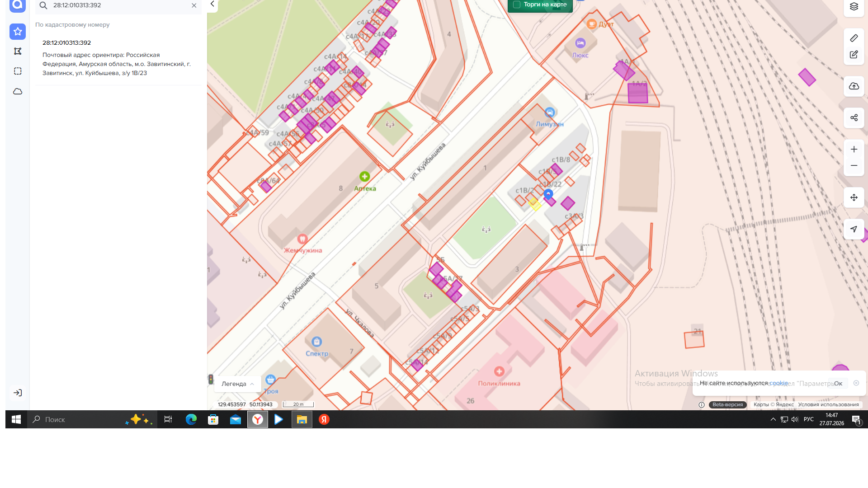Collapse the search side panel
Screen dimensions: 868x488
[212, 5]
